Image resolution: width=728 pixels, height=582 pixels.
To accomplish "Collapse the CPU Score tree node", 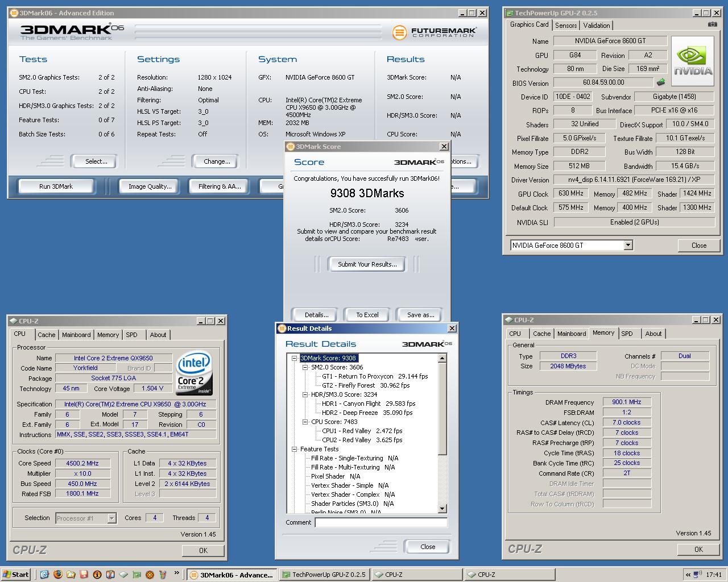I will coord(305,422).
